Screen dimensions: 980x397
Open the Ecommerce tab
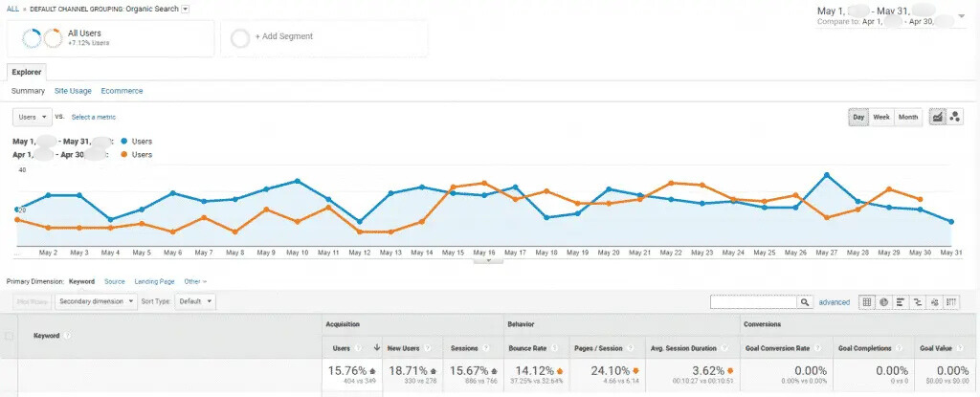tap(122, 91)
